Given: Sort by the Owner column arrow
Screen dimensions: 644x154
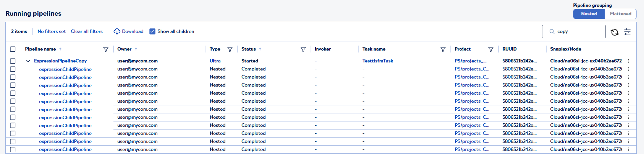Looking at the screenshot, I should 136,49.
